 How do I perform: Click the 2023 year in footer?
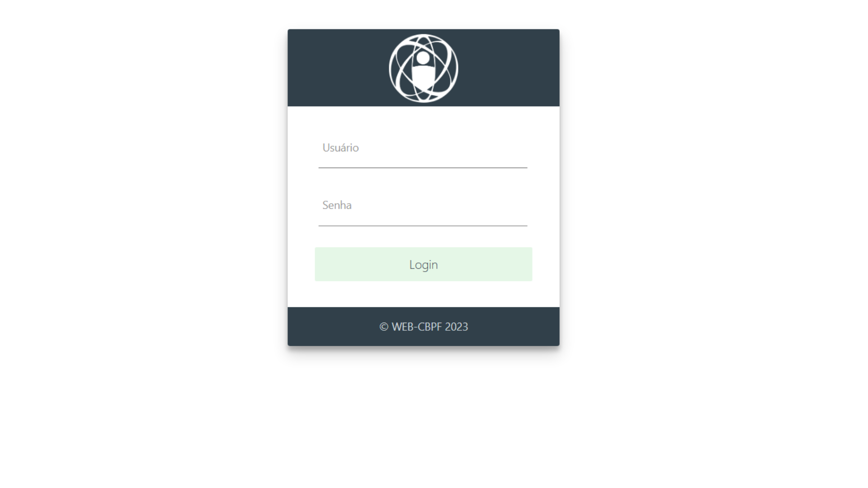456,327
